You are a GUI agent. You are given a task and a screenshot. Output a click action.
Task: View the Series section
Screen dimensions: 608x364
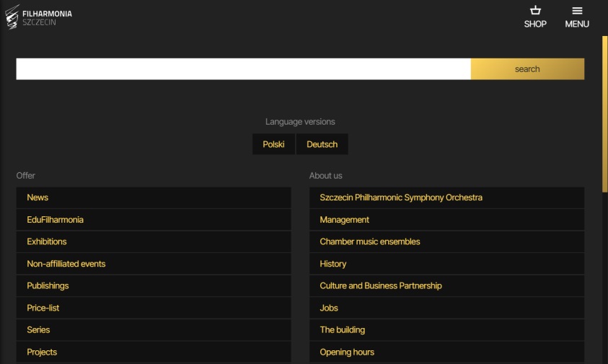click(x=38, y=330)
